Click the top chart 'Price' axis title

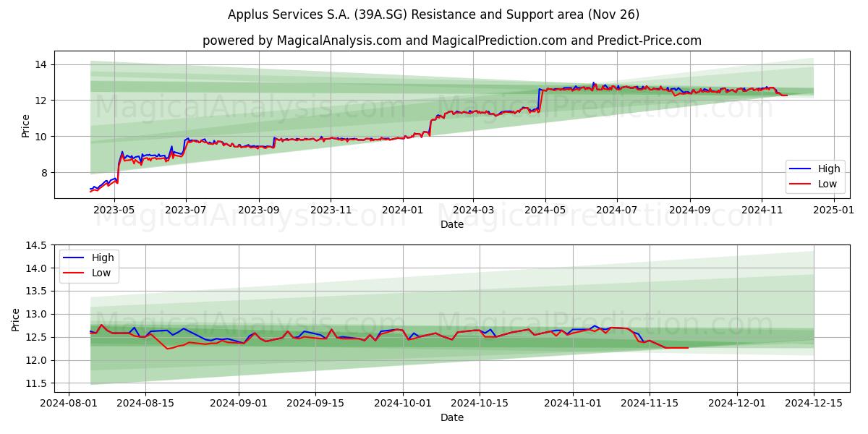[x=26, y=125]
